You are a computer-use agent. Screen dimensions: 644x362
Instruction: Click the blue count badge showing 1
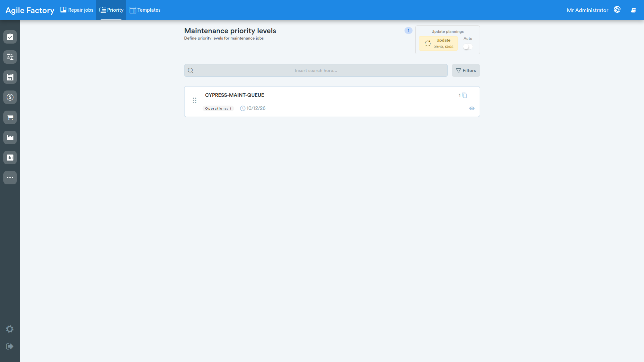[x=408, y=31]
